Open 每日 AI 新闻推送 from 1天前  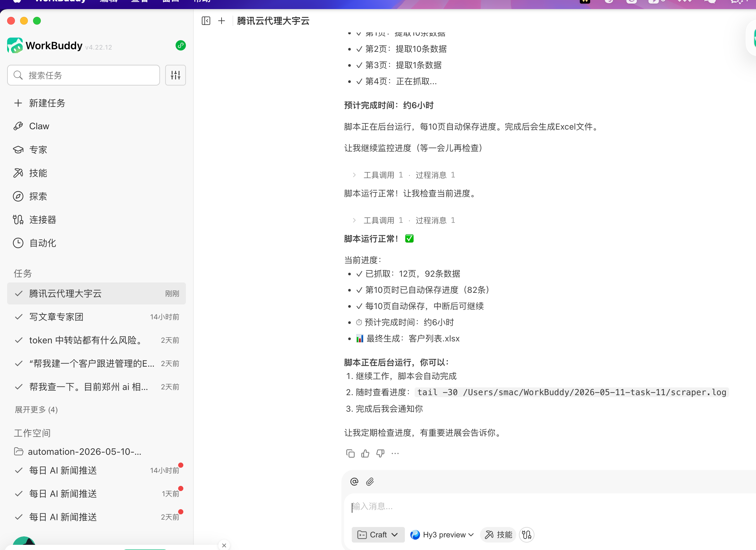(x=96, y=494)
